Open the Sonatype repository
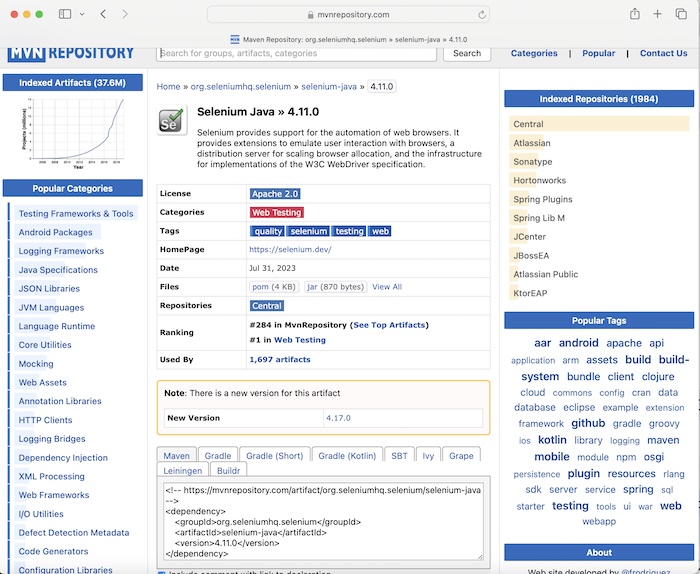Image resolution: width=700 pixels, height=574 pixels. click(533, 162)
